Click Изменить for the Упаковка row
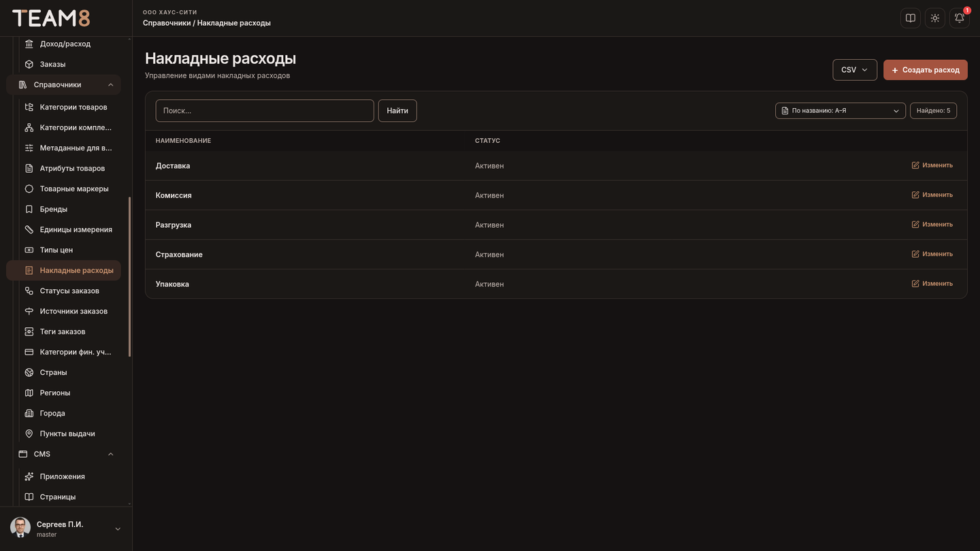 coord(932,284)
